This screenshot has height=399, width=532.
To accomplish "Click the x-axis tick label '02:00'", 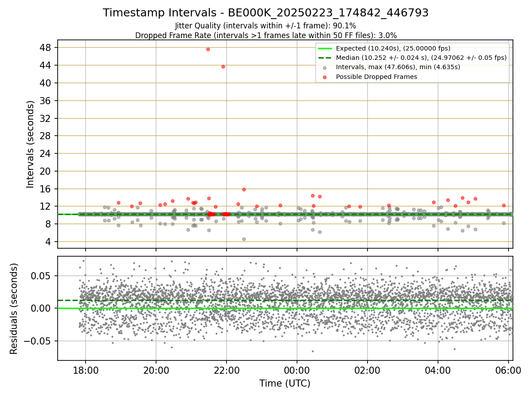I will pos(368,370).
